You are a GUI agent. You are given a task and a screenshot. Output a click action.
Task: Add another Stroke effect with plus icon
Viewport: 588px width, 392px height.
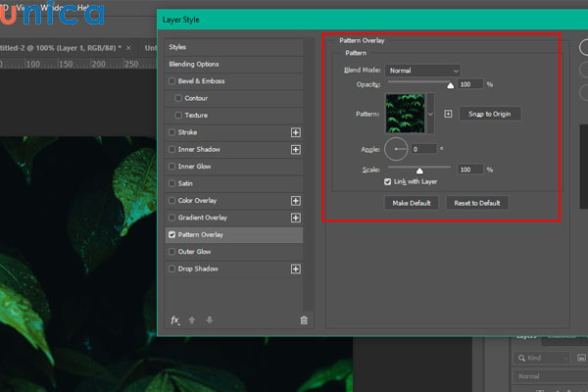tap(295, 131)
